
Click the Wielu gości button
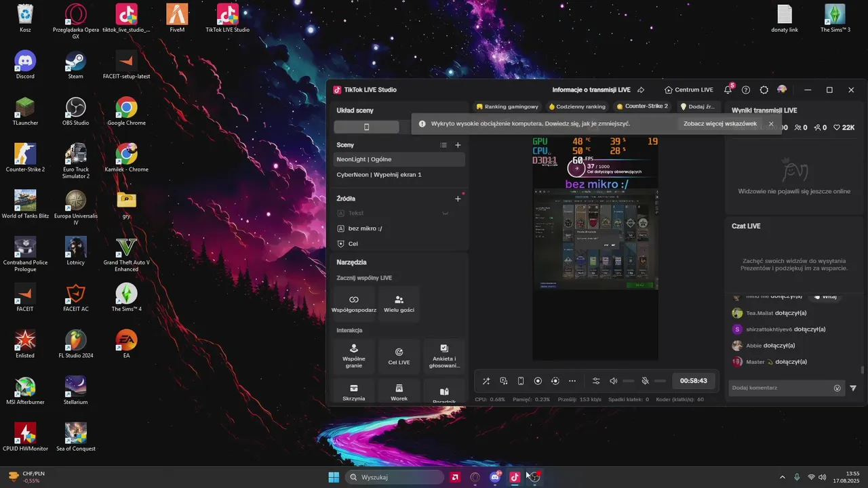[399, 304]
